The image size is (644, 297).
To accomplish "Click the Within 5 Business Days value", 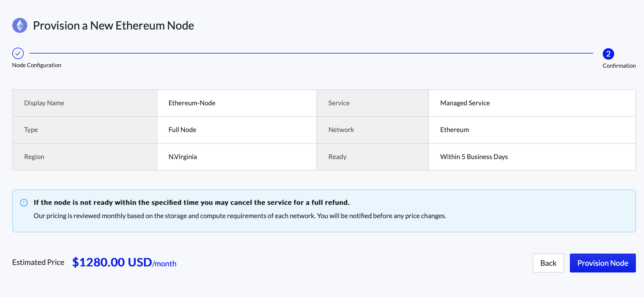I will (474, 157).
